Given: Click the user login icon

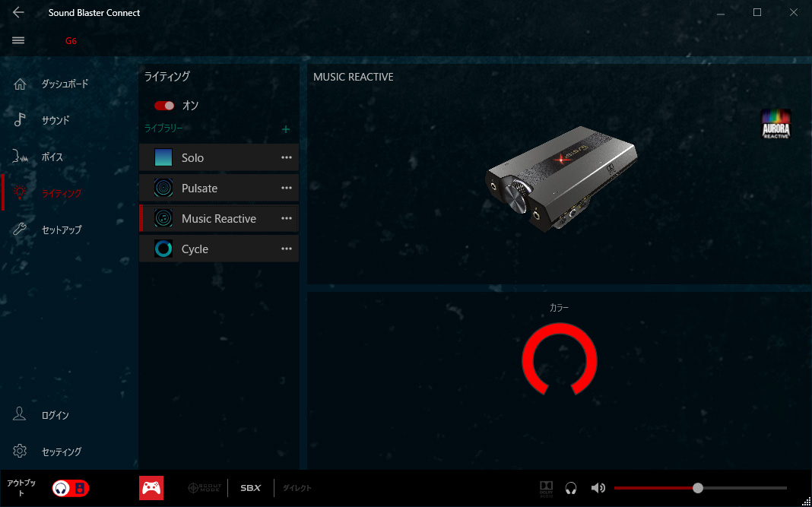Looking at the screenshot, I should click(x=19, y=414).
